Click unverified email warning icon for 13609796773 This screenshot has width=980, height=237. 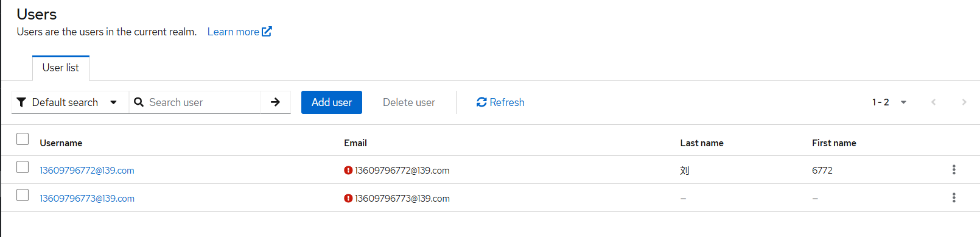348,199
